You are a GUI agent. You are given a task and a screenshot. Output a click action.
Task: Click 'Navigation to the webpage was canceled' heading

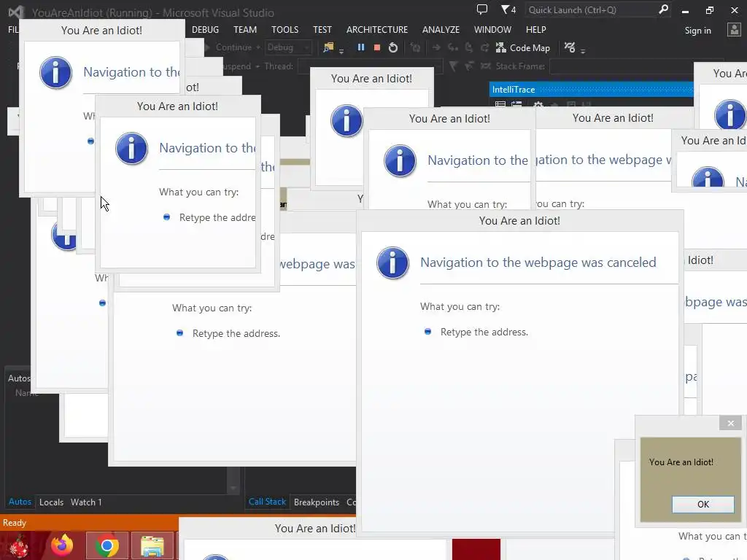click(538, 262)
